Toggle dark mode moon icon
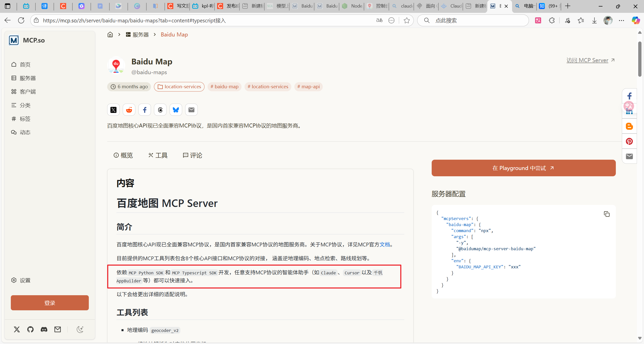This screenshot has width=644, height=344. (80, 329)
